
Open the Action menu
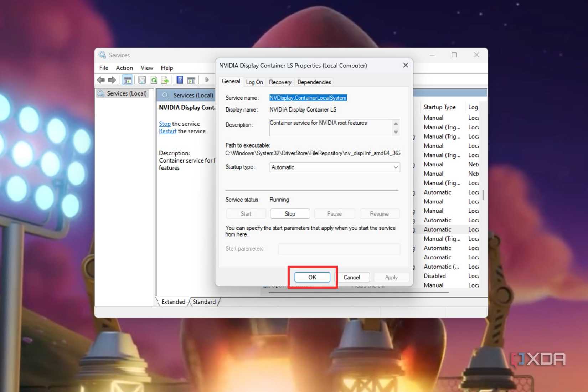pyautogui.click(x=124, y=68)
